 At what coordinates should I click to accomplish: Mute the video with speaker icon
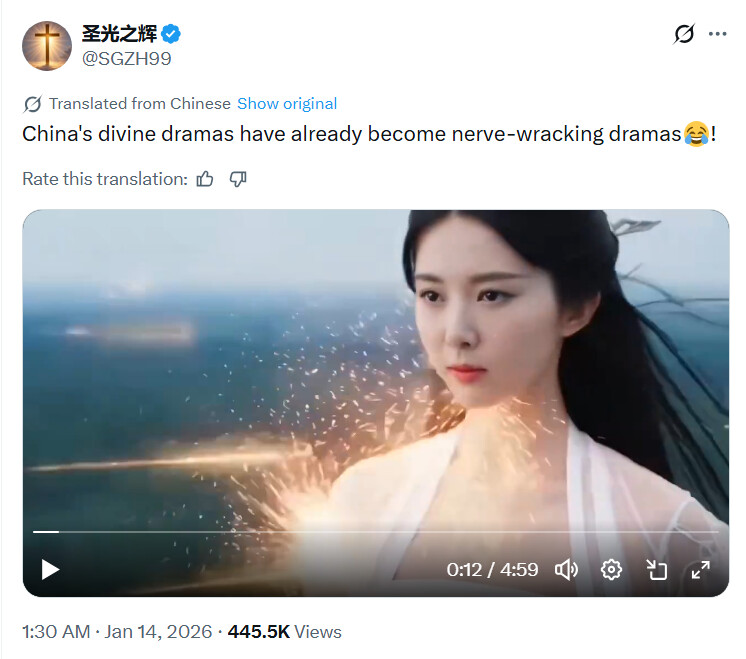pyautogui.click(x=566, y=570)
